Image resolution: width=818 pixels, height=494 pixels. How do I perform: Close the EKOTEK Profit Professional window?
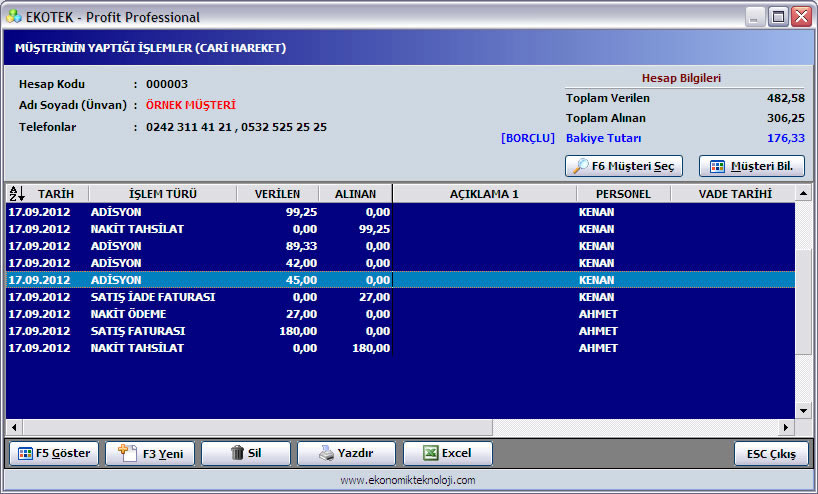point(802,17)
